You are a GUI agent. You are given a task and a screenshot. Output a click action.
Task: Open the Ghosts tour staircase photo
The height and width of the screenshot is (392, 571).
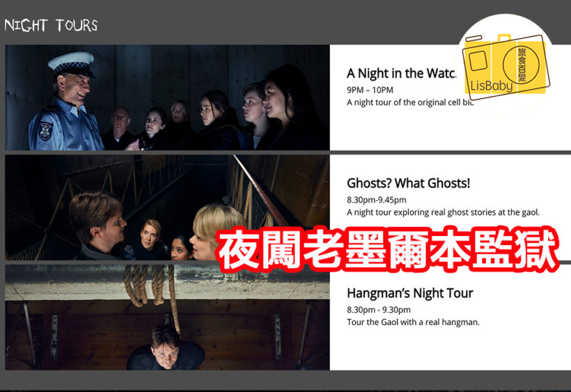pyautogui.click(x=167, y=207)
